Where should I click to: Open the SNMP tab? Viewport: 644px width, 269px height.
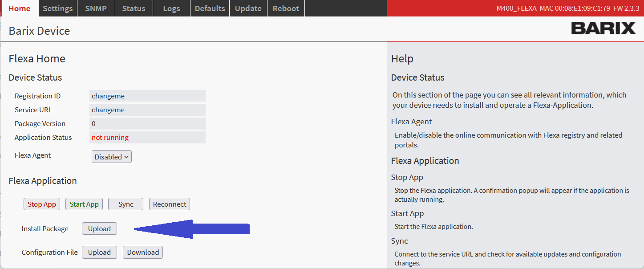click(x=96, y=8)
